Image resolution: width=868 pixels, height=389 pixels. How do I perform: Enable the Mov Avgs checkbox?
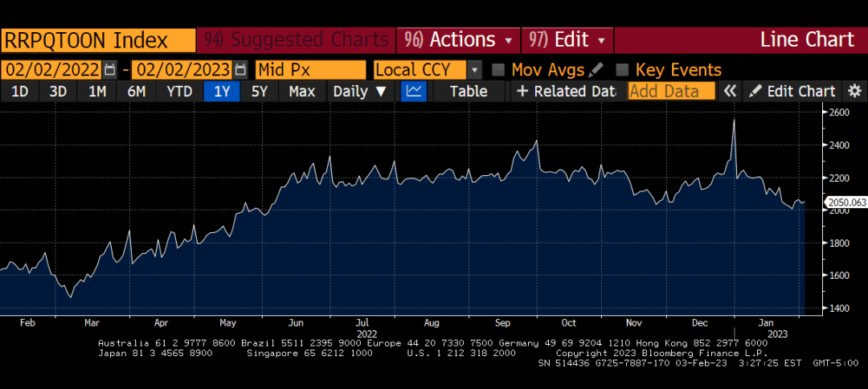point(498,70)
